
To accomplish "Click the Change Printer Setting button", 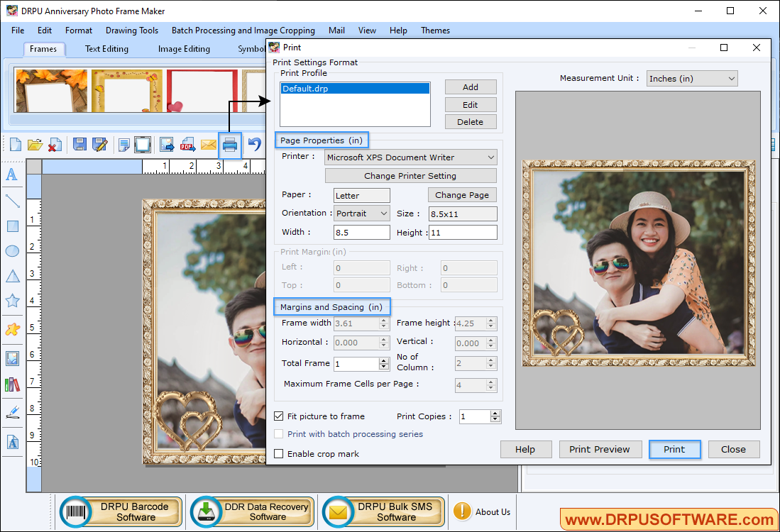I will (410, 176).
